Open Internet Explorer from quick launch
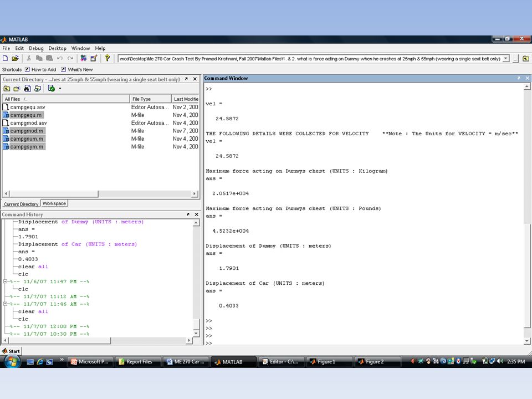The width and height of the screenshot is (532, 399). [40, 362]
